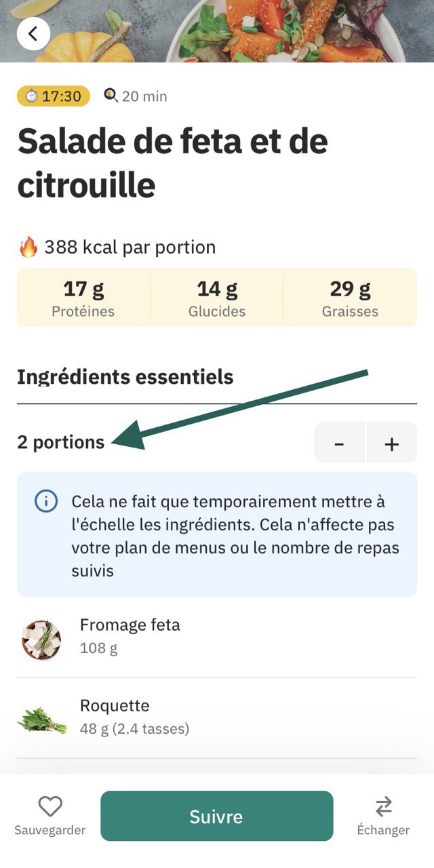Tap the Fromage feta ingredient image
The width and height of the screenshot is (434, 868).
tap(41, 639)
